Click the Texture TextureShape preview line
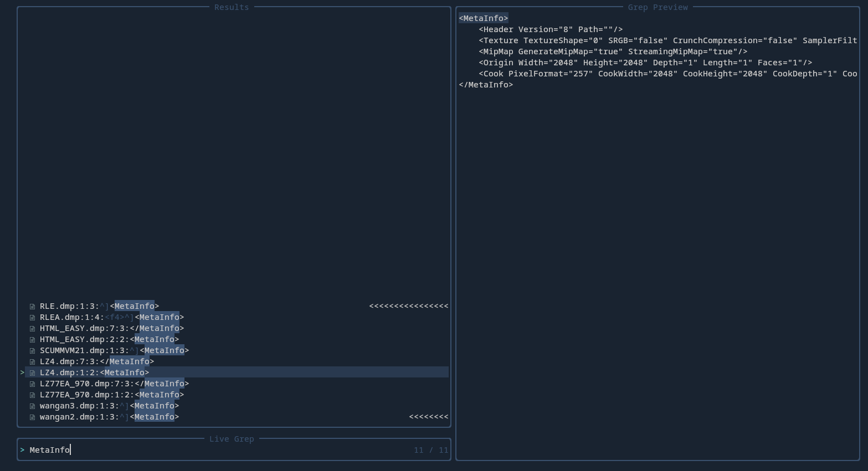 (x=668, y=40)
